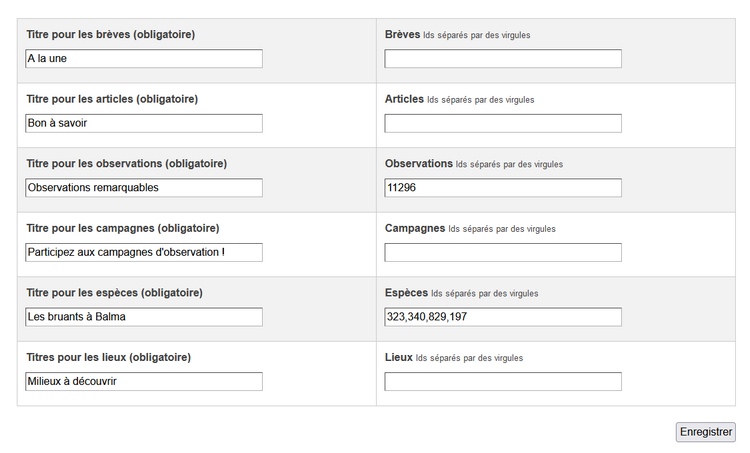The width and height of the screenshot is (750, 453).
Task: Click the Enregistrer button
Action: click(705, 432)
